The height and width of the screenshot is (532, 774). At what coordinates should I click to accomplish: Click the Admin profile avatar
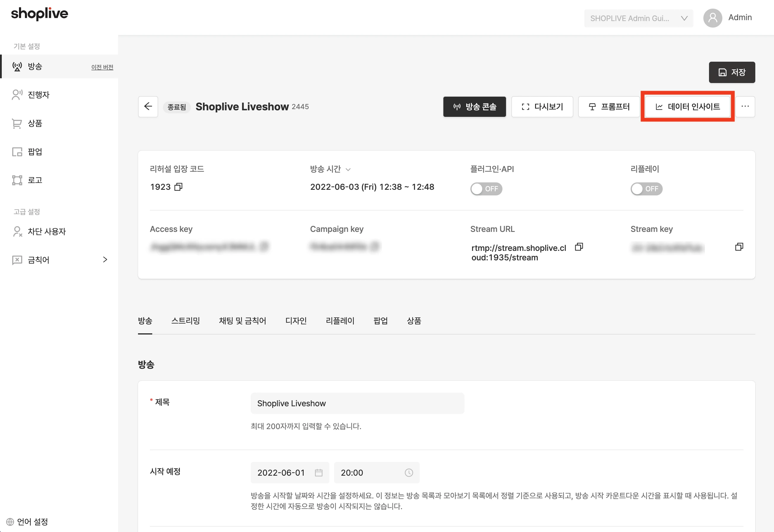tap(713, 18)
